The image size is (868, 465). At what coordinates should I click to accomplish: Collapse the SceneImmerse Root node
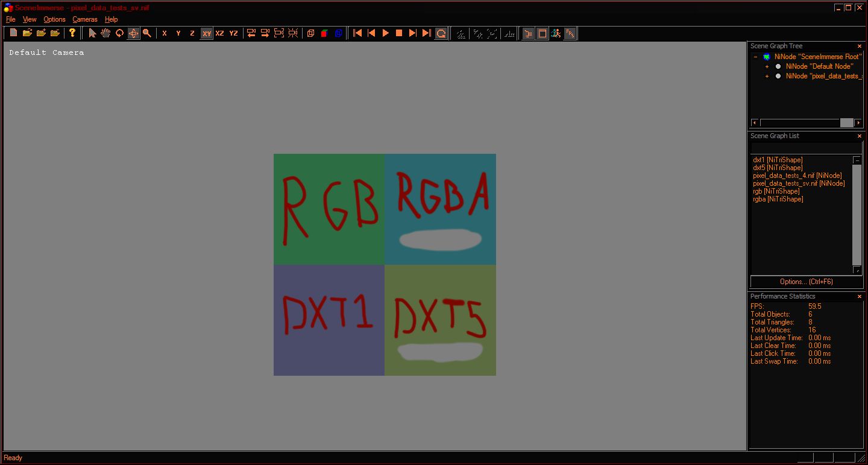(x=755, y=57)
